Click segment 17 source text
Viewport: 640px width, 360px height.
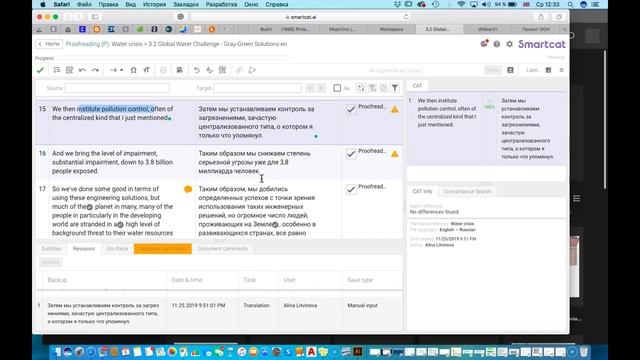coord(112,211)
